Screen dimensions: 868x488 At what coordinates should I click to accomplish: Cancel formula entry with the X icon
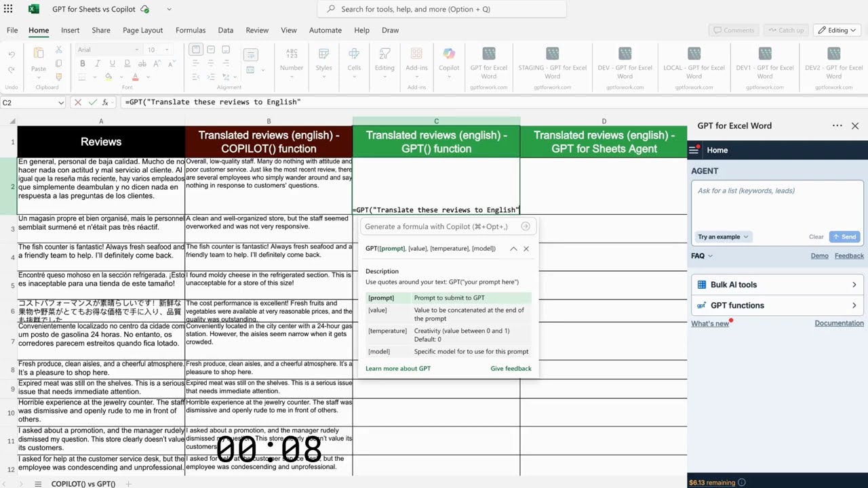(x=78, y=102)
